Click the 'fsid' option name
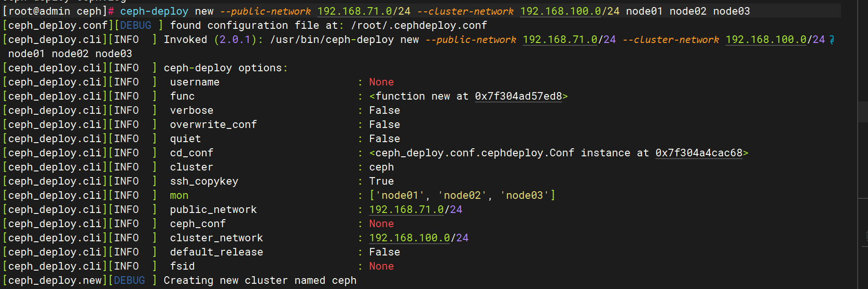This screenshot has width=868, height=289. pos(182,266)
